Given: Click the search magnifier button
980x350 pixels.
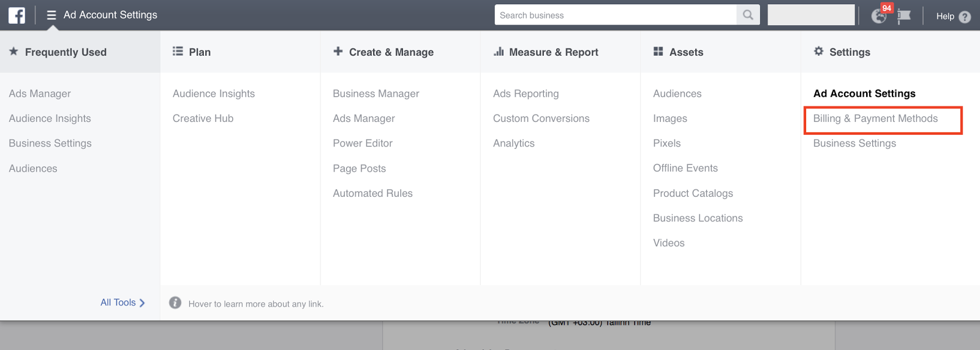Looking at the screenshot, I should pos(748,15).
